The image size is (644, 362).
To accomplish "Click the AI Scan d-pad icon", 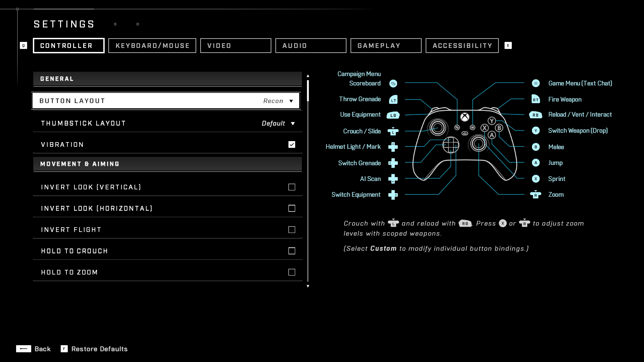I will coord(393,179).
